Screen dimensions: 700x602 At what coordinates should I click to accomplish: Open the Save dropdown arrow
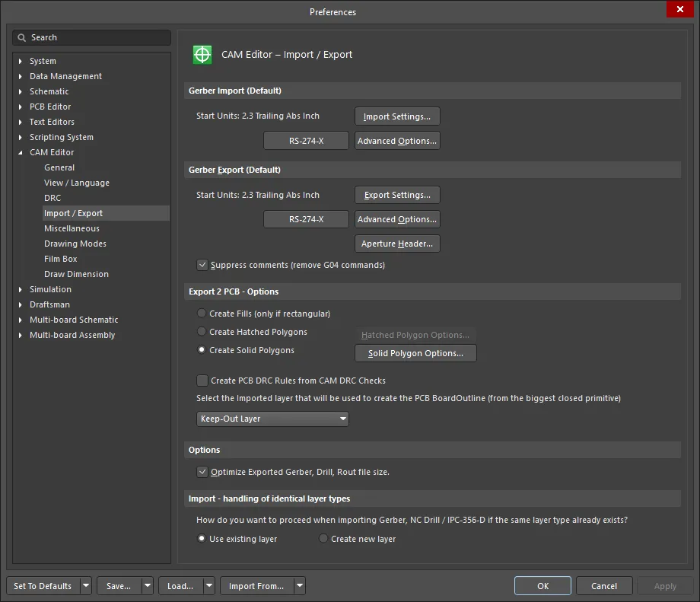point(148,585)
